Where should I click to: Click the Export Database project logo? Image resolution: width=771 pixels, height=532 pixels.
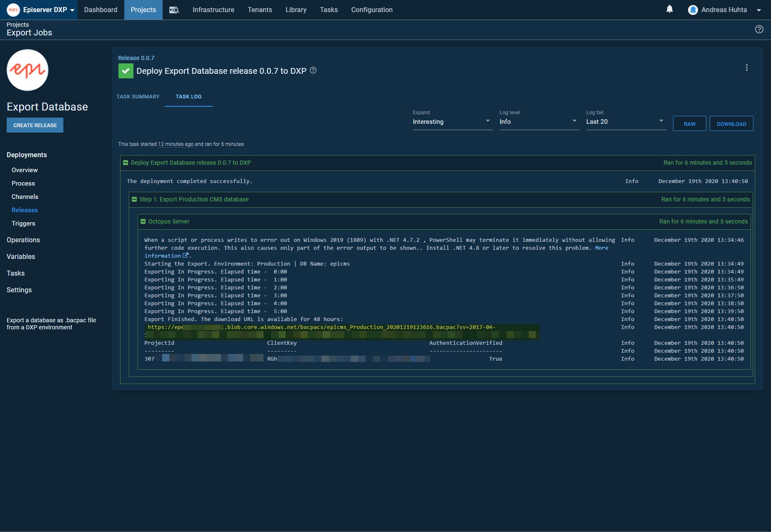pyautogui.click(x=28, y=70)
